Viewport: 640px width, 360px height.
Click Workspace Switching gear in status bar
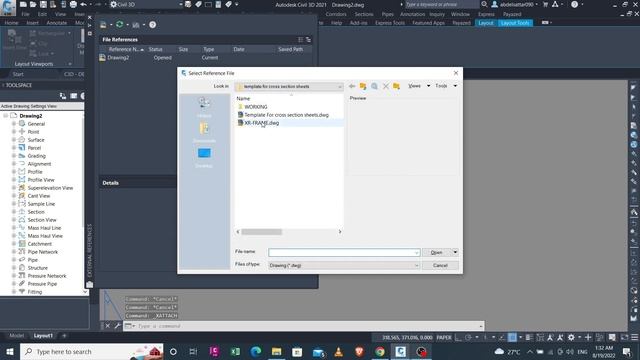(571, 338)
